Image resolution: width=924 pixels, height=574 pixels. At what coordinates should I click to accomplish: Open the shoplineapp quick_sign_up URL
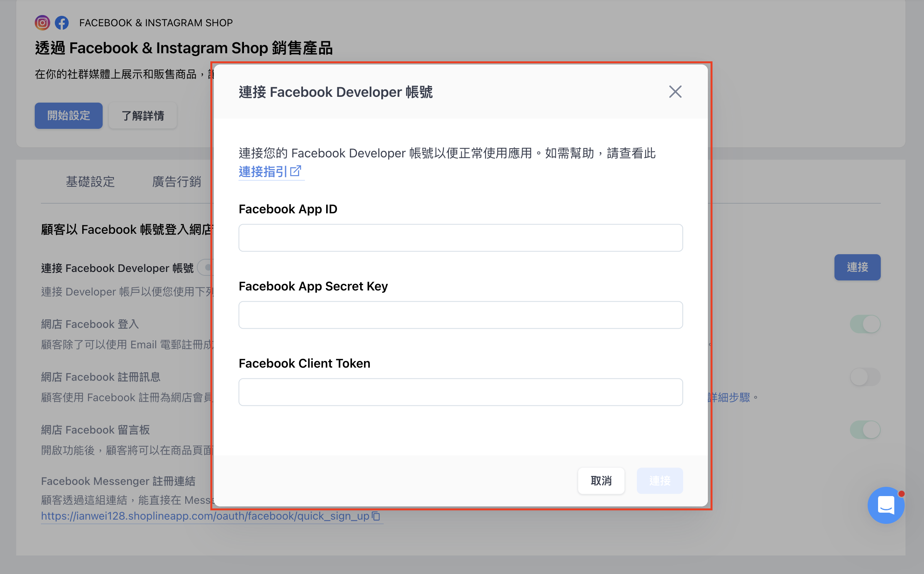pyautogui.click(x=205, y=516)
